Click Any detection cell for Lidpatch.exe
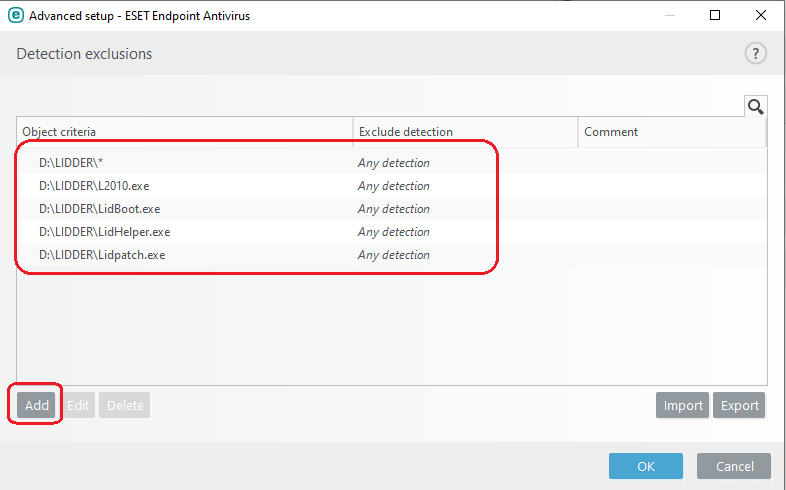 [x=394, y=255]
